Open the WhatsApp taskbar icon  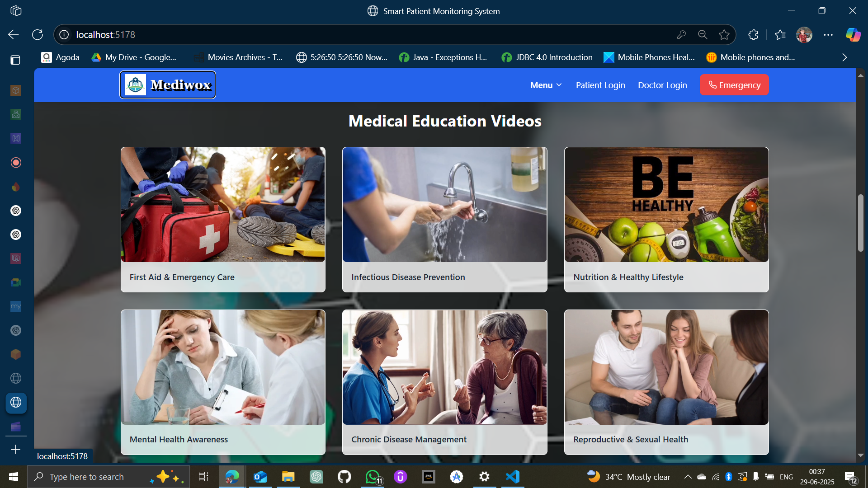pyautogui.click(x=373, y=477)
